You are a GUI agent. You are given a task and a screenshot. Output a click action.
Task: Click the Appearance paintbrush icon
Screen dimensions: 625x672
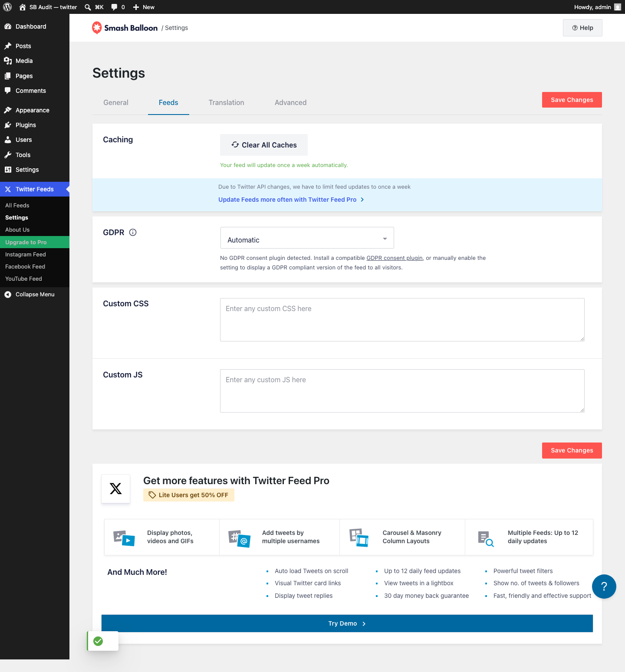click(x=8, y=110)
